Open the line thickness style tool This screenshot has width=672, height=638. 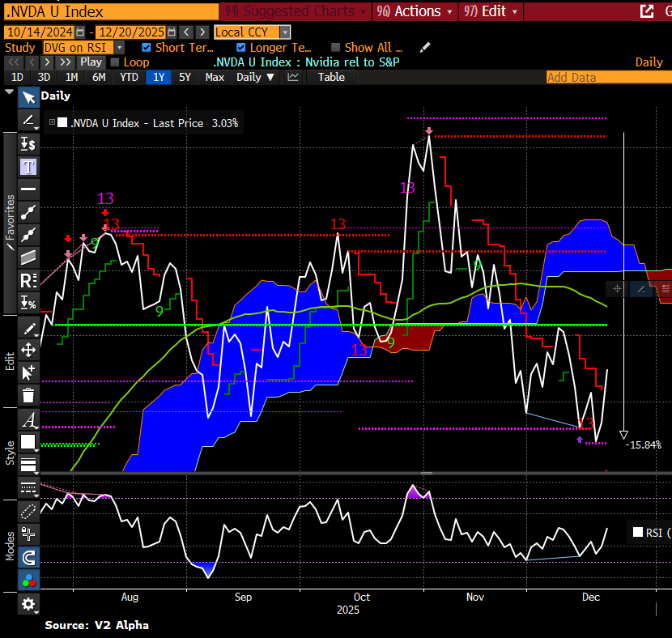coord(28,464)
